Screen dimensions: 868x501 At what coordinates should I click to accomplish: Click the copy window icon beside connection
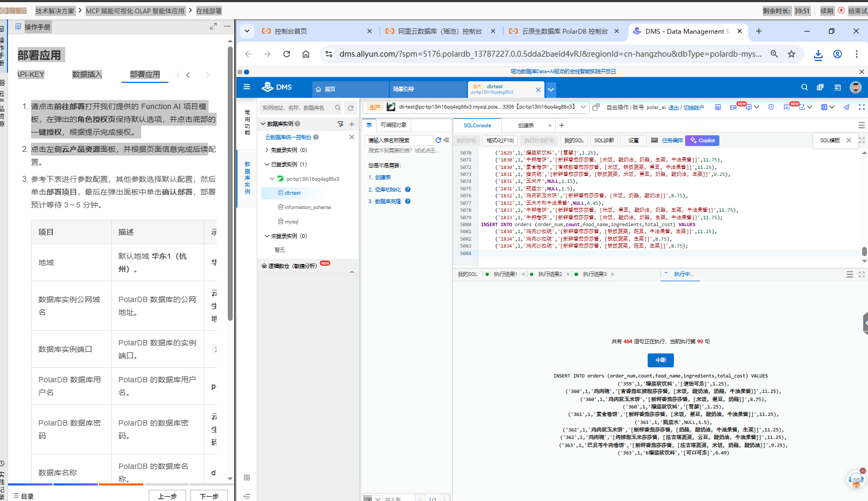click(596, 107)
